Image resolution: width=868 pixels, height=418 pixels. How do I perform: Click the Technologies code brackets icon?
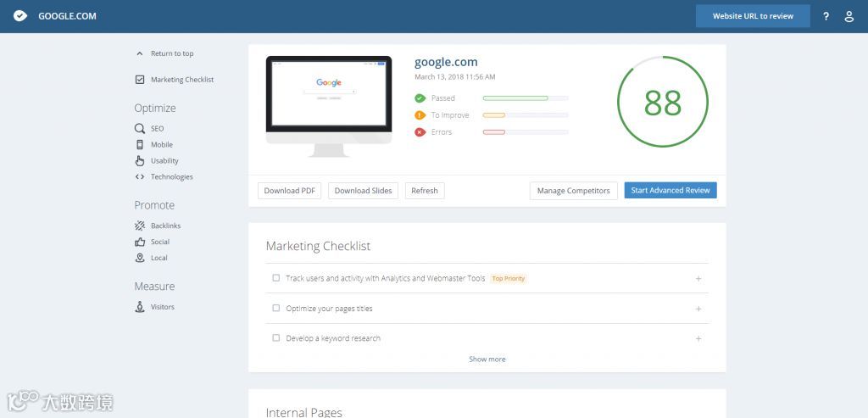(140, 177)
